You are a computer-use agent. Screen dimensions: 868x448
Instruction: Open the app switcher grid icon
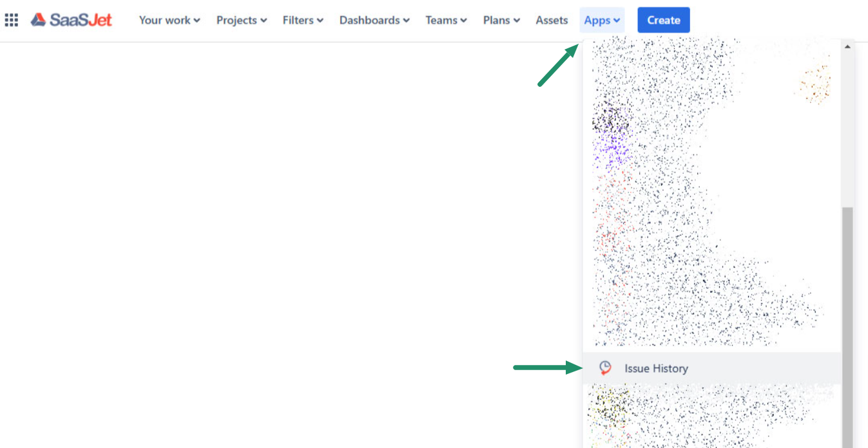point(12,20)
